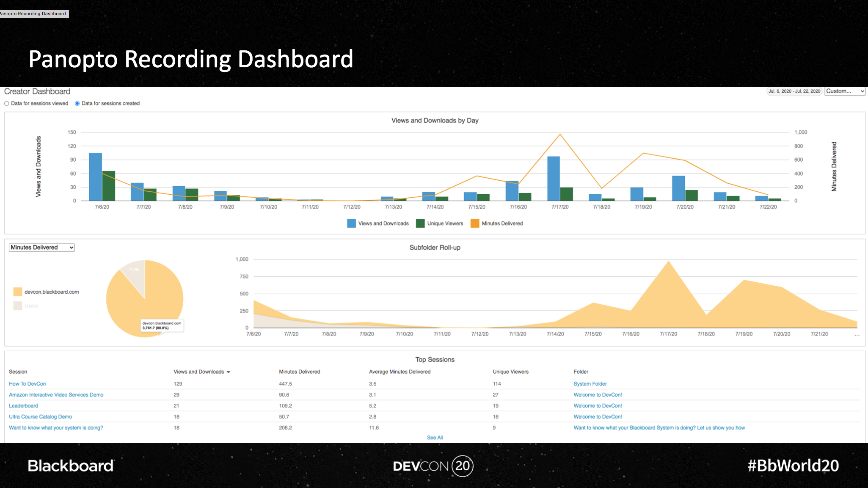868x488 pixels.
Task: Select the Creator Dashboard menu tab
Action: tap(38, 91)
